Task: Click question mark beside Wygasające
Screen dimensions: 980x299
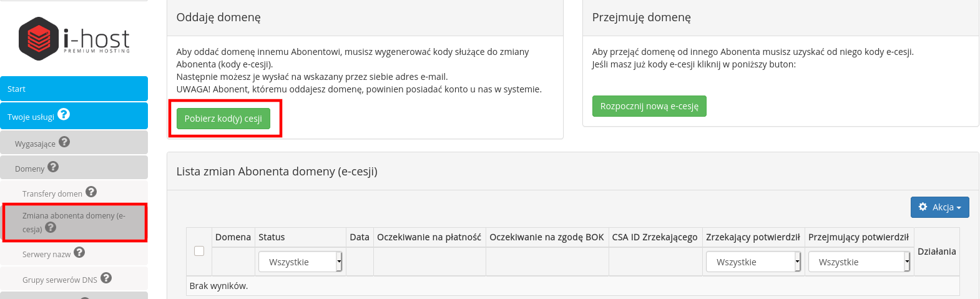Action: pyautogui.click(x=64, y=142)
